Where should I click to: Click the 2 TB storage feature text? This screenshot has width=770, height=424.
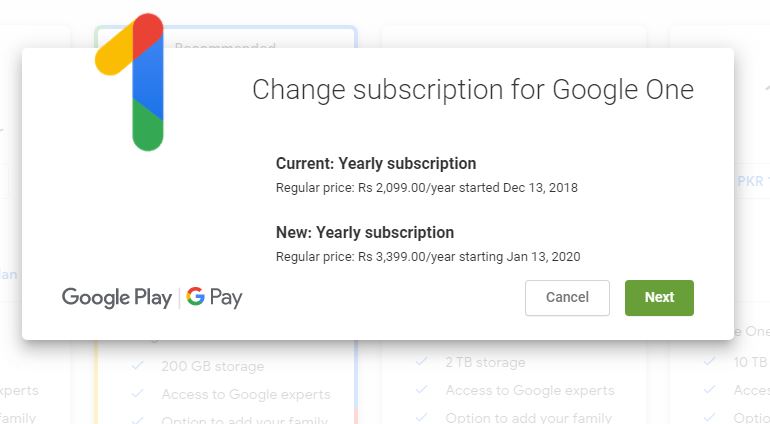pyautogui.click(x=485, y=362)
